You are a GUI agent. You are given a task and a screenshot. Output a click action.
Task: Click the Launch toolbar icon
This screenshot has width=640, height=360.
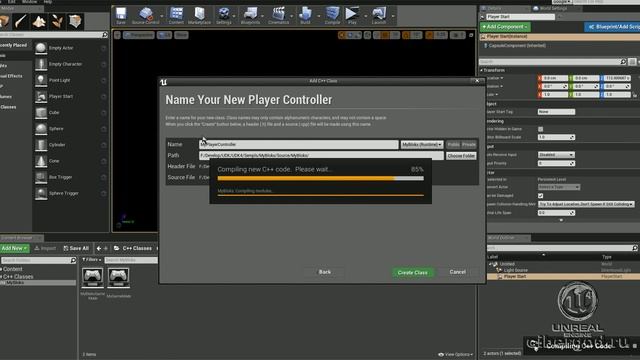pos(379,16)
